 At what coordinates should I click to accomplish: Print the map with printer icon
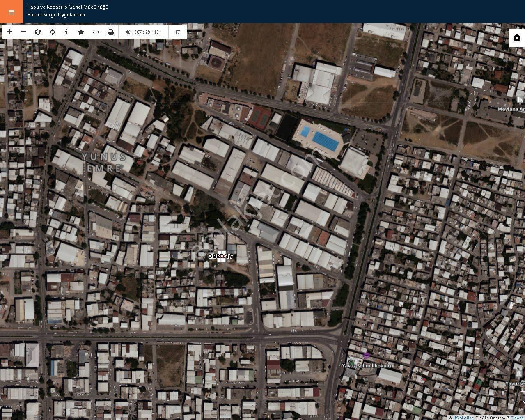click(x=111, y=32)
